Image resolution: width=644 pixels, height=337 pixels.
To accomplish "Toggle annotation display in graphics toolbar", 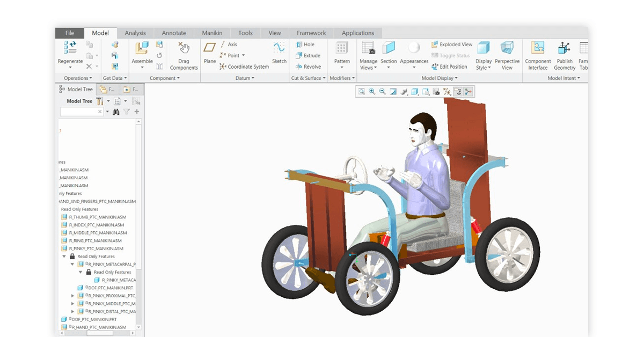I will coord(458,92).
